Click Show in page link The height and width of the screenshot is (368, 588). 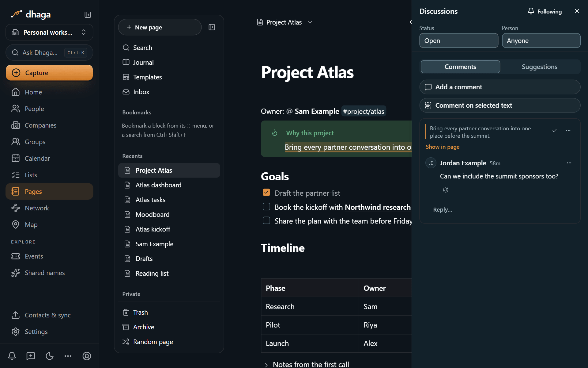pyautogui.click(x=443, y=147)
